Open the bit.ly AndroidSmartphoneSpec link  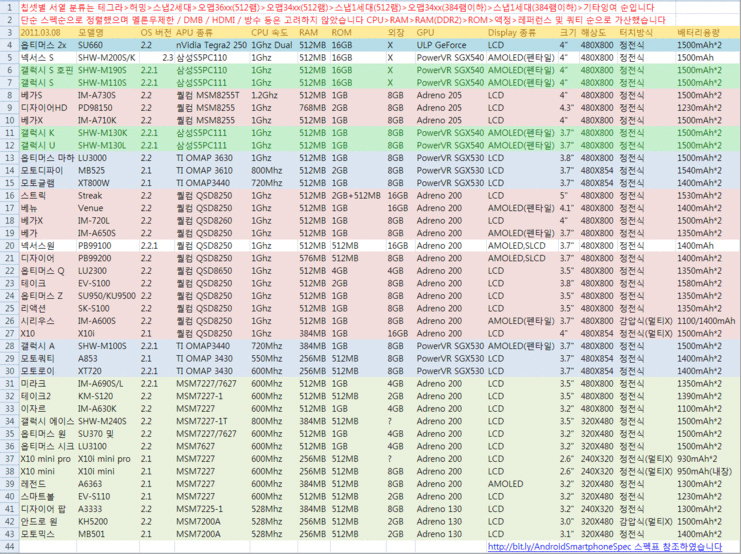[x=604, y=547]
